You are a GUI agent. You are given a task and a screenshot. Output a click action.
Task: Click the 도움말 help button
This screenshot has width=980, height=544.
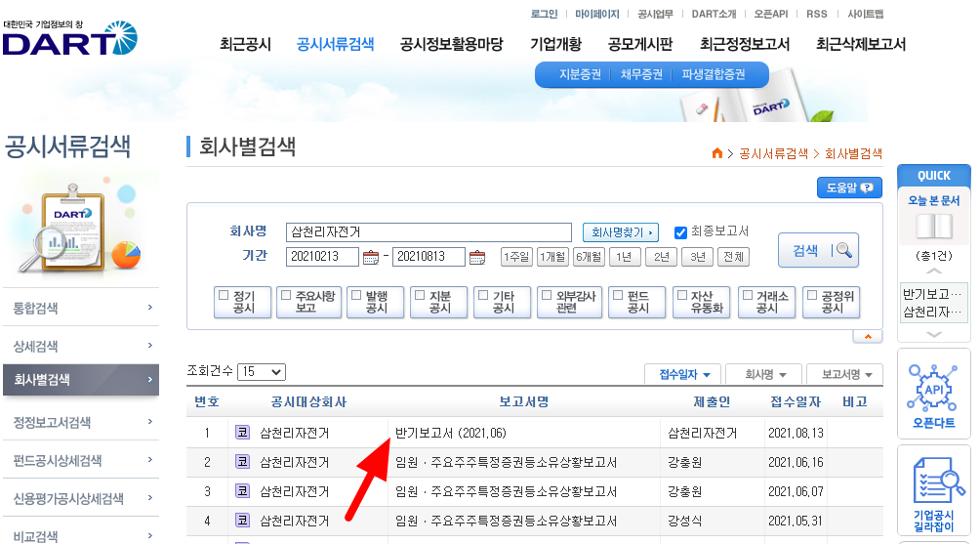849,188
